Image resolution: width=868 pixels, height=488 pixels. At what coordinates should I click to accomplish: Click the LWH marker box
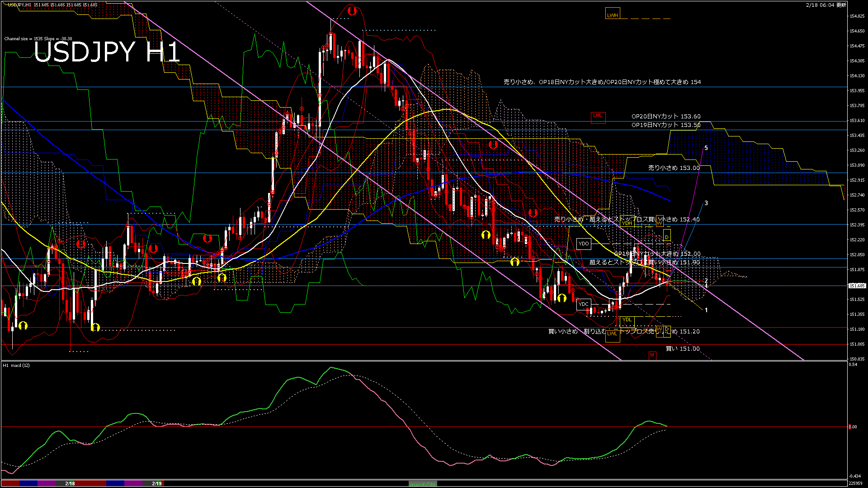pos(612,14)
